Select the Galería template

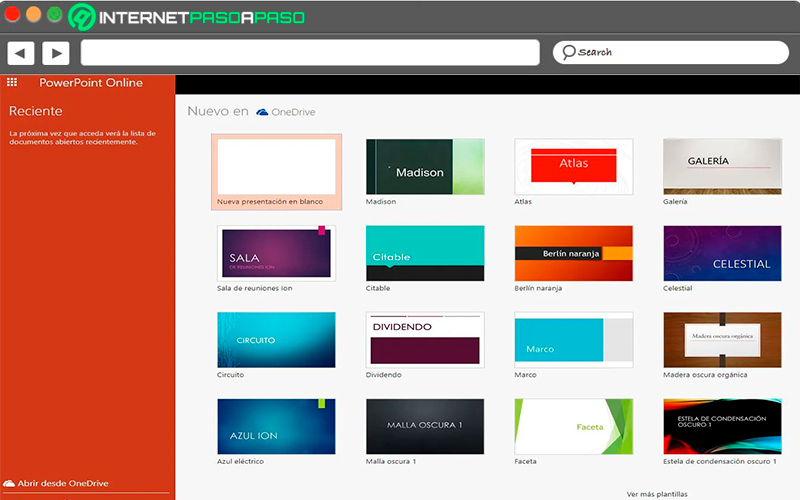point(722,167)
